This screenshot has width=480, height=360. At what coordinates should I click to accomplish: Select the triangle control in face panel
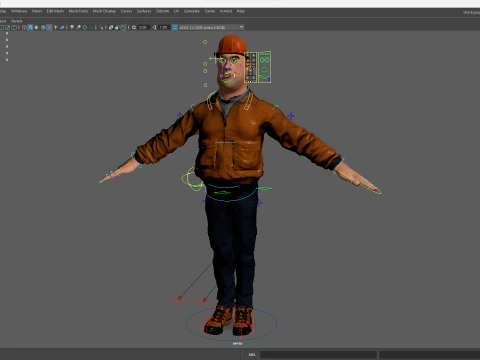(264, 69)
